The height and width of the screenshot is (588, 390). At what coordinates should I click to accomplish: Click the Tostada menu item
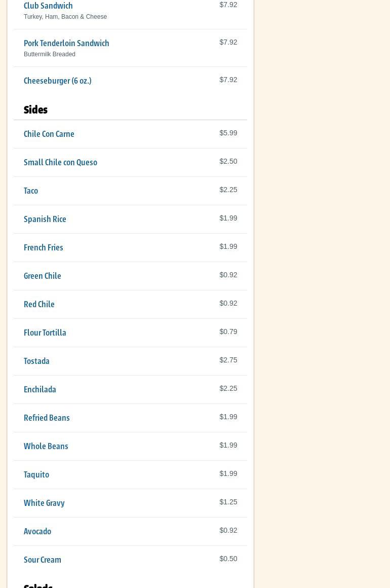[36, 361]
